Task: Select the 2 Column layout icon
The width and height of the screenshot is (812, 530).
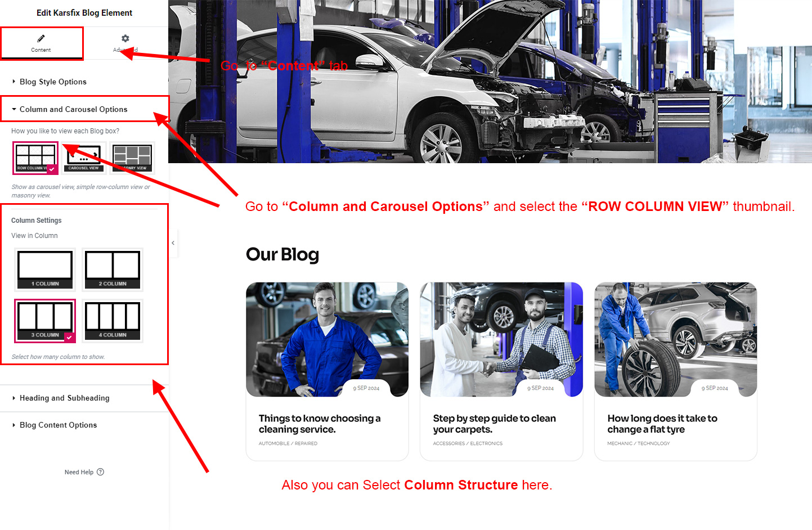Action: click(x=113, y=270)
